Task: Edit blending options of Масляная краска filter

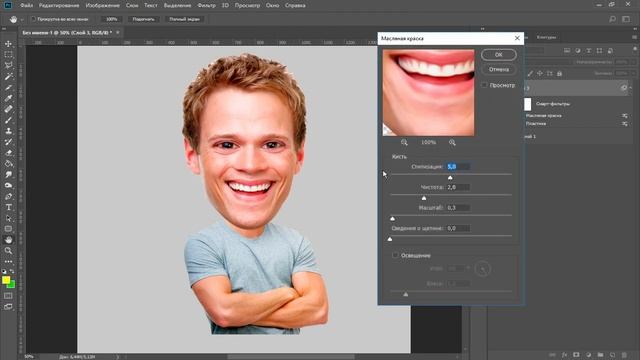Action: [x=624, y=116]
